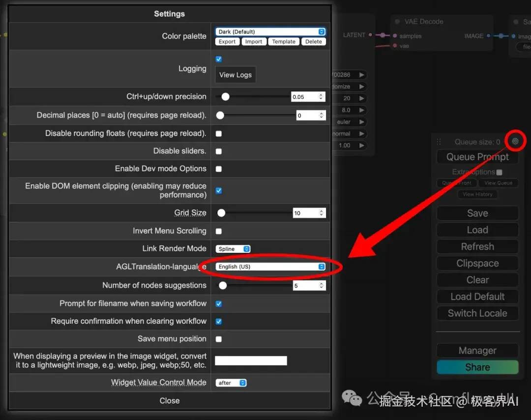531x420 pixels.
Task: Toggle Enable DOM element clipping checkbox
Action: pos(219,190)
